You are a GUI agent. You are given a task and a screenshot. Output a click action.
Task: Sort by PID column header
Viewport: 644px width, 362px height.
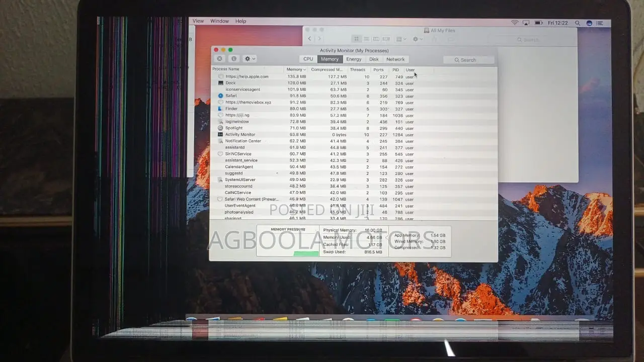pos(396,70)
